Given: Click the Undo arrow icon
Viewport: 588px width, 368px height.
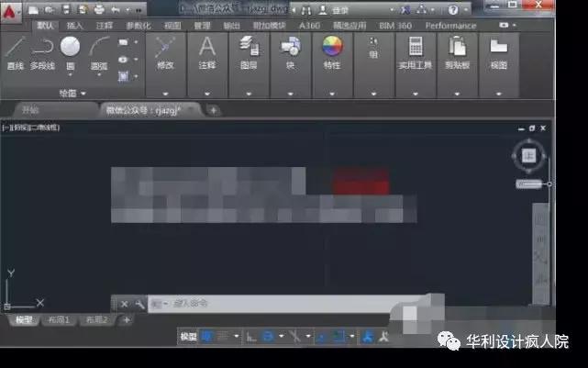Looking at the screenshot, I should pos(116,10).
